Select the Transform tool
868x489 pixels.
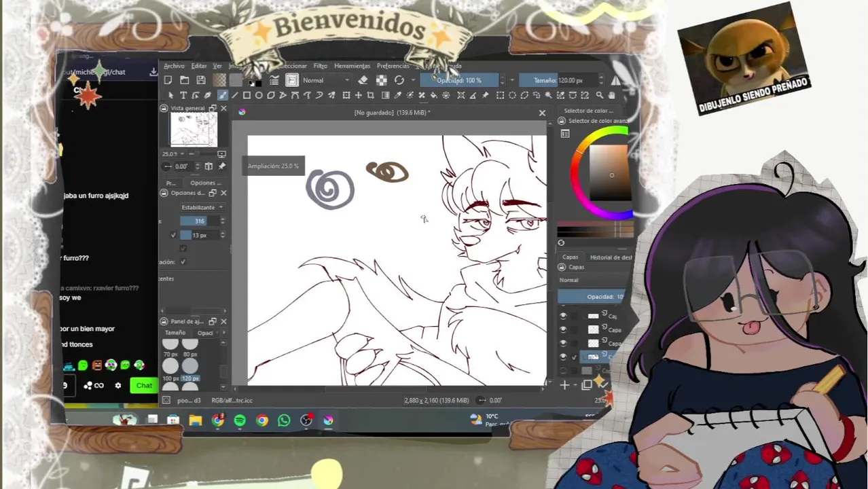coord(346,95)
